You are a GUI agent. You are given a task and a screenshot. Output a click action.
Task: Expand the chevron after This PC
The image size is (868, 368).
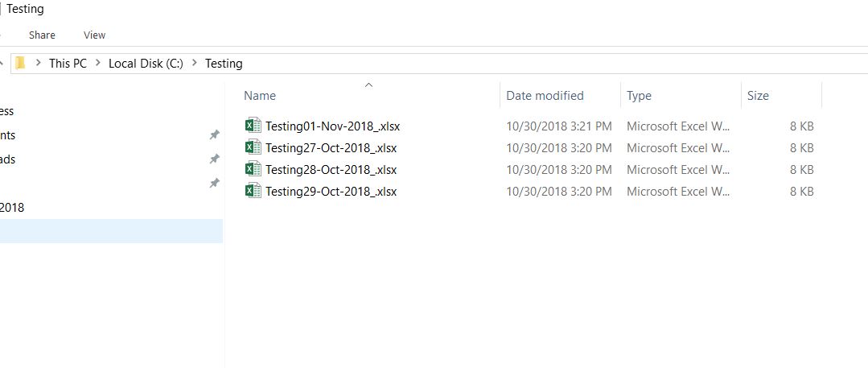click(x=97, y=63)
